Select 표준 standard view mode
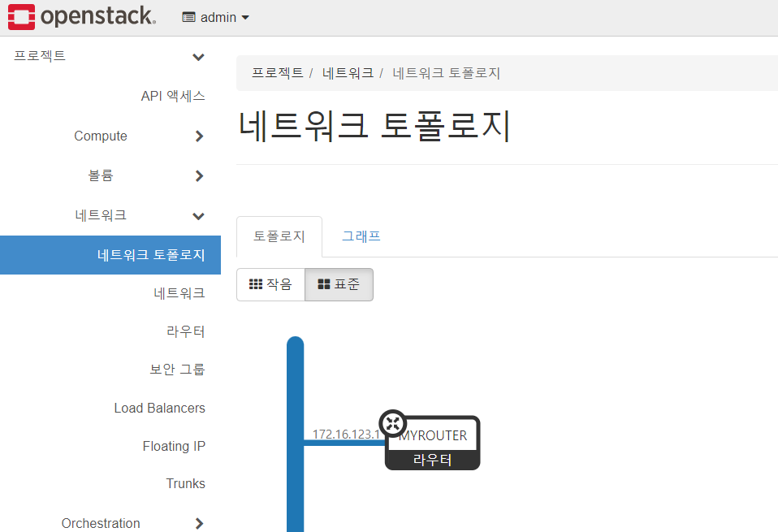This screenshot has height=532, width=778. (339, 284)
